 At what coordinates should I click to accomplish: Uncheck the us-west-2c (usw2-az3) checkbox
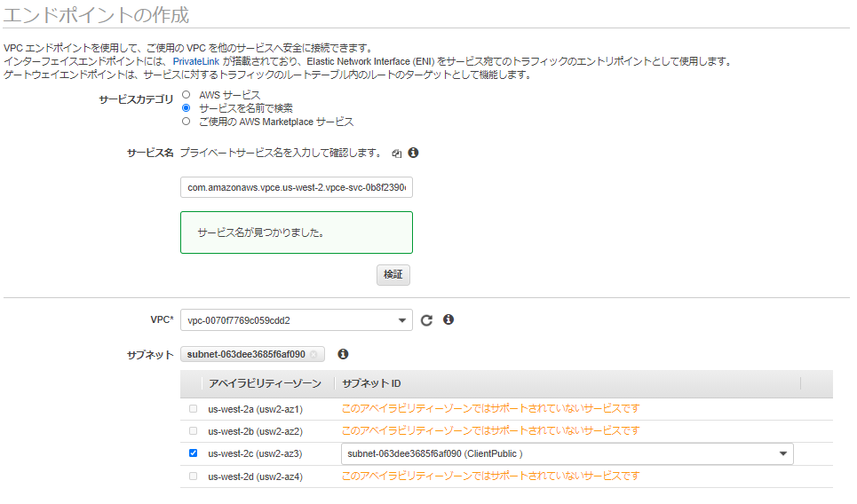pyautogui.click(x=193, y=453)
